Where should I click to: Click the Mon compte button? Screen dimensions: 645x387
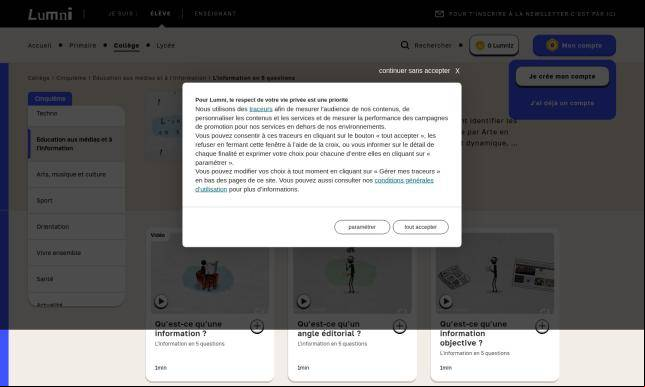574,45
